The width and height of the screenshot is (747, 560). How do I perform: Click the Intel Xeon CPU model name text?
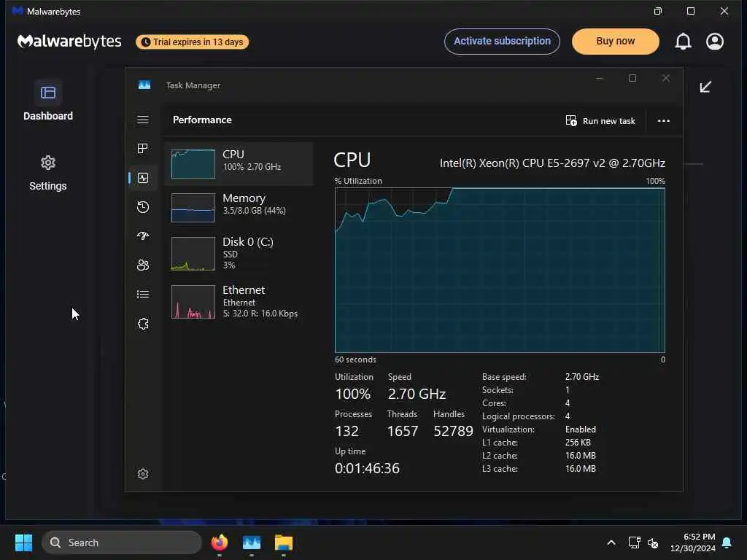pyautogui.click(x=552, y=163)
